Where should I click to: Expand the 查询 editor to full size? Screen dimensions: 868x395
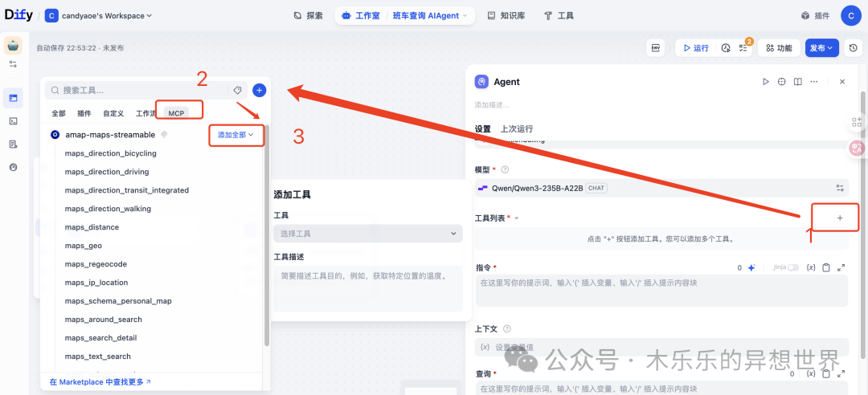[841, 374]
